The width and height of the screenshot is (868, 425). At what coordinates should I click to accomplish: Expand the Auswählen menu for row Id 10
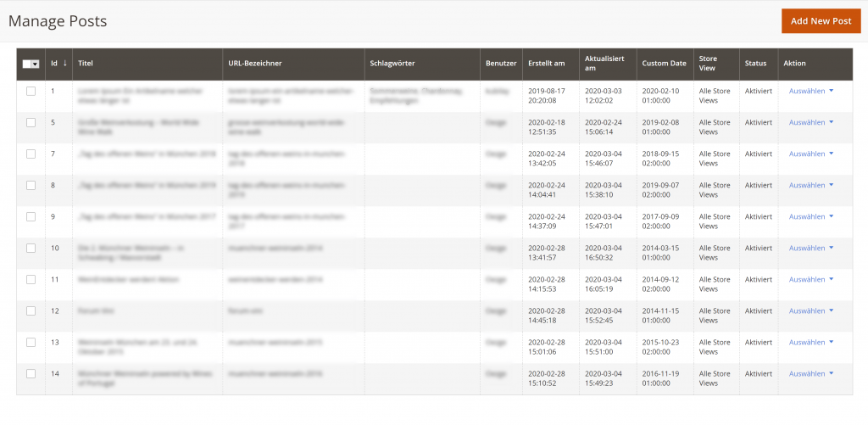[811, 249]
